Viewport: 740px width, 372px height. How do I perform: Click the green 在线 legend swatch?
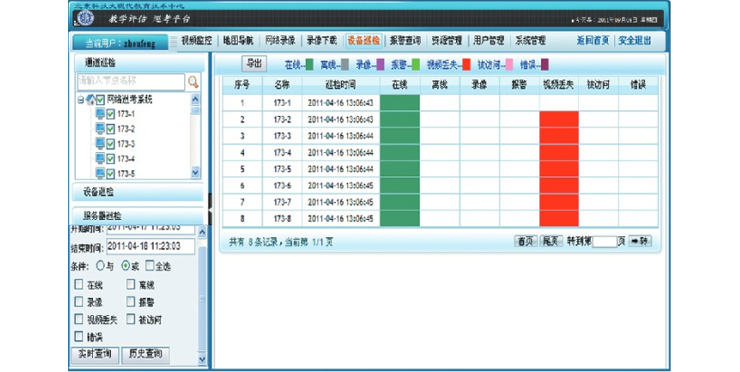tap(310, 65)
